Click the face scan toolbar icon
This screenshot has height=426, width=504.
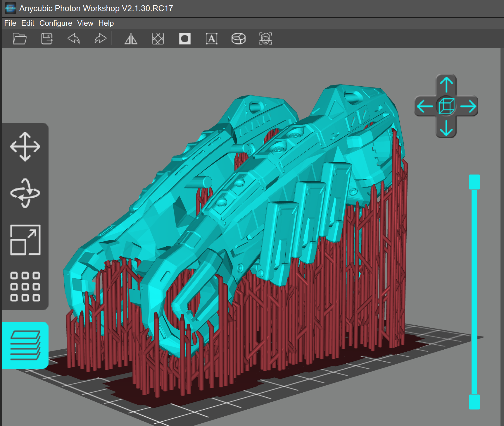(x=265, y=39)
